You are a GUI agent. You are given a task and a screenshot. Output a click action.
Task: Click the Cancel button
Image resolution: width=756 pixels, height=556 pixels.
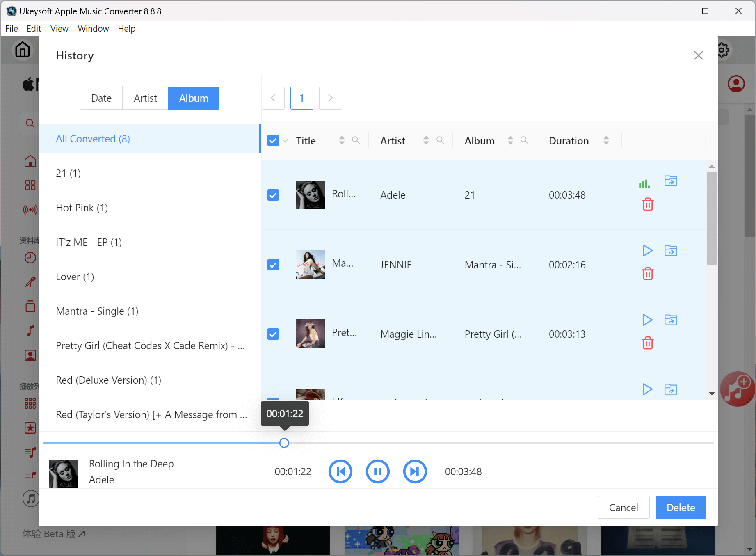pyautogui.click(x=623, y=508)
